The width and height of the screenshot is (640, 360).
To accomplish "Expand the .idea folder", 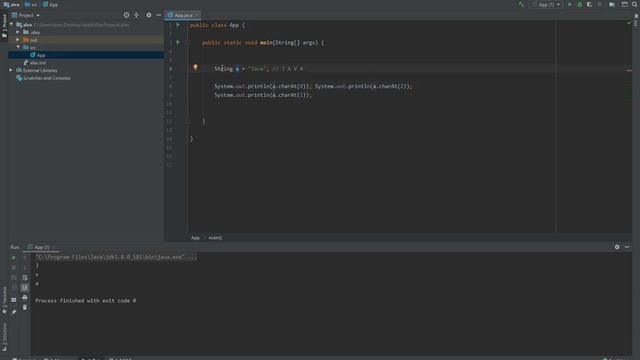I will click(x=18, y=32).
